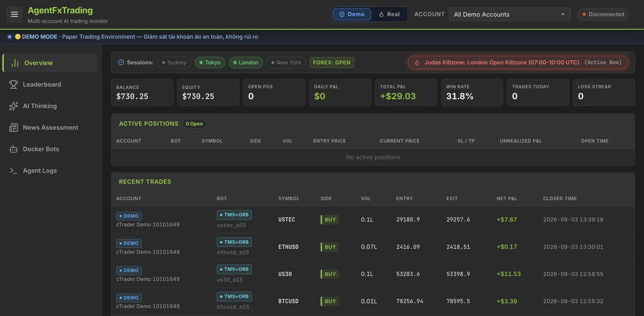
Task: Click the BUY badge in USTEC row
Action: (330, 220)
